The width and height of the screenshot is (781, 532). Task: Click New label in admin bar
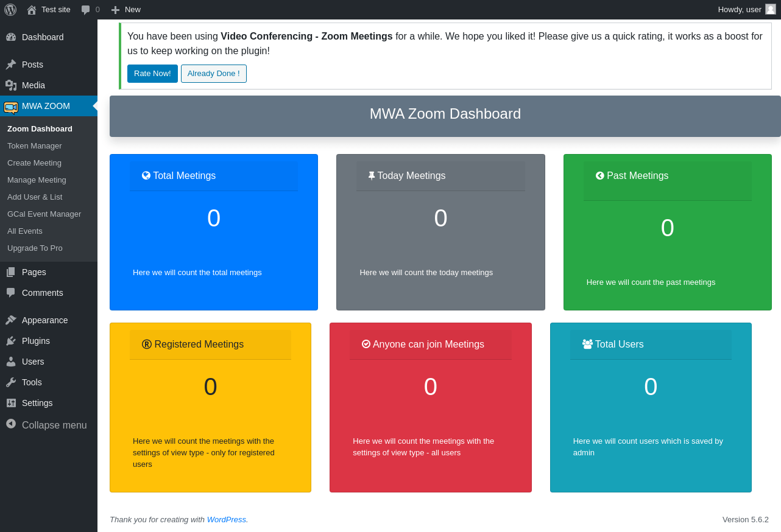(x=133, y=9)
